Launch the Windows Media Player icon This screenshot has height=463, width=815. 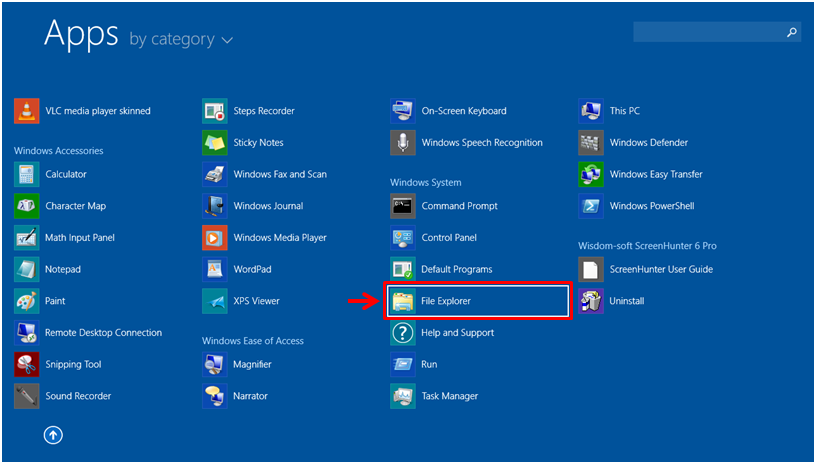tap(215, 237)
